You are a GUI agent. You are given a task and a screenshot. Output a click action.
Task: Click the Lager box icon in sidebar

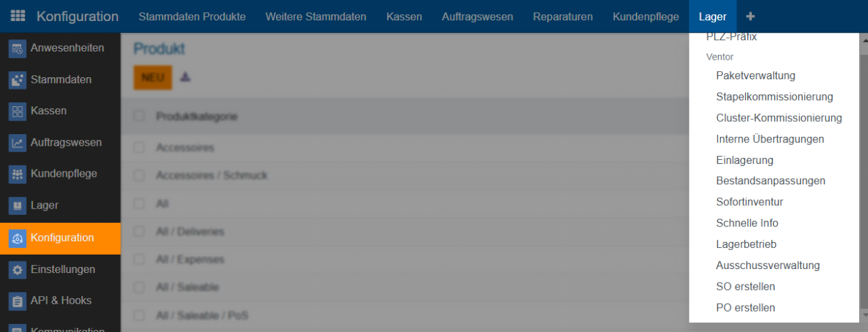point(18,205)
